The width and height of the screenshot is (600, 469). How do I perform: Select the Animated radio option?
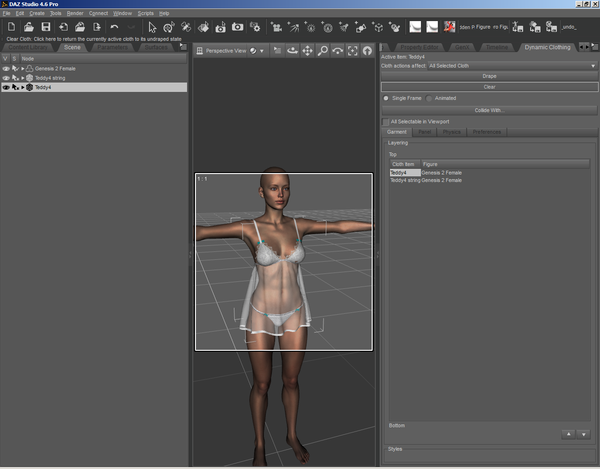(429, 98)
